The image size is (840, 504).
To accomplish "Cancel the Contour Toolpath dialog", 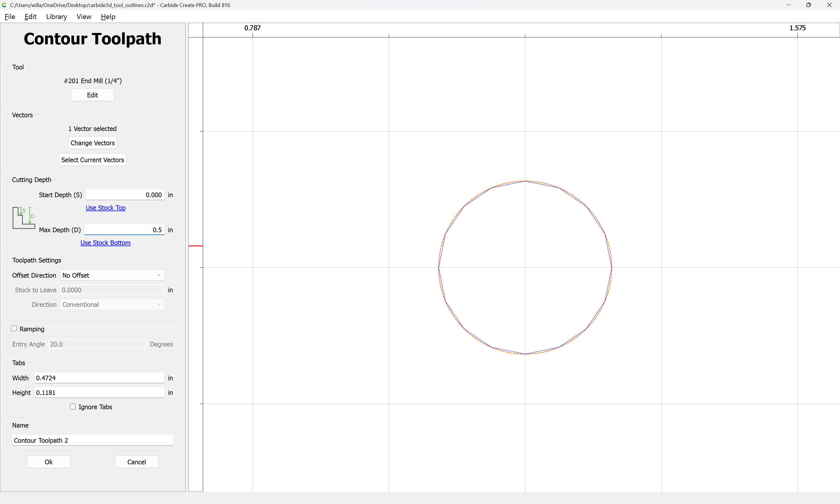I will [x=136, y=462].
